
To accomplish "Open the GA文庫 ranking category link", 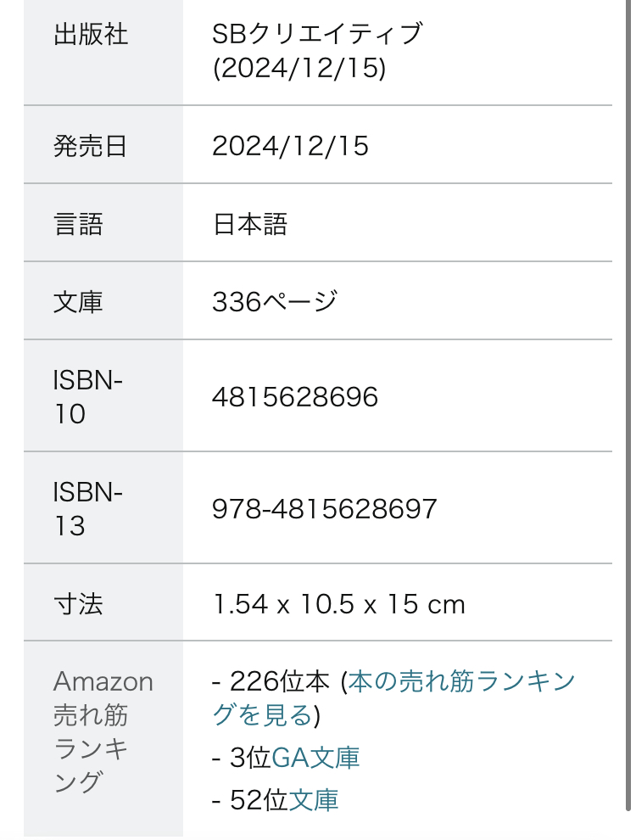I will 315,758.
